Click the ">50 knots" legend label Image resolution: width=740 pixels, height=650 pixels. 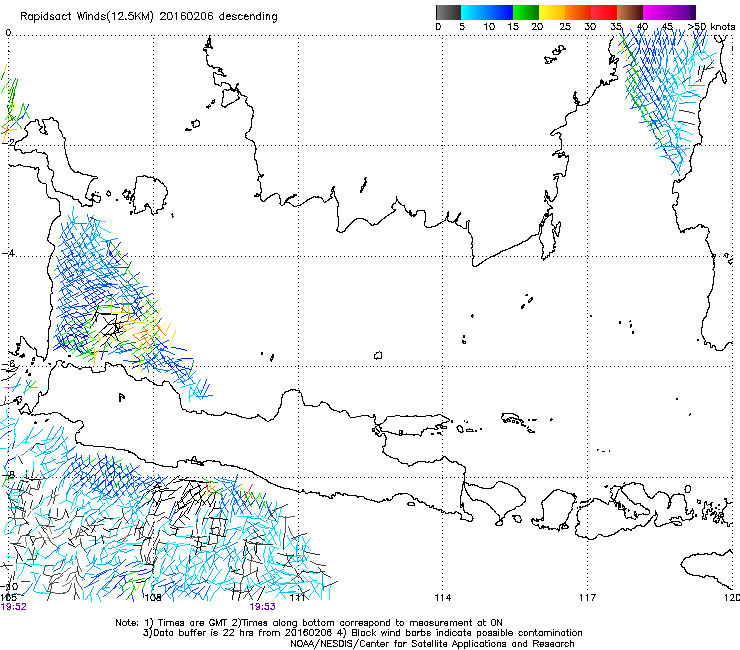711,27
